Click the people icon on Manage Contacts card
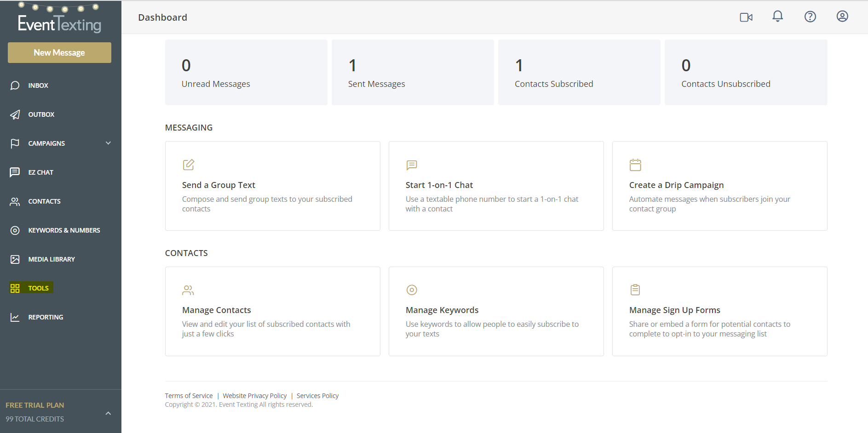Viewport: 868px width, 433px height. click(x=188, y=290)
